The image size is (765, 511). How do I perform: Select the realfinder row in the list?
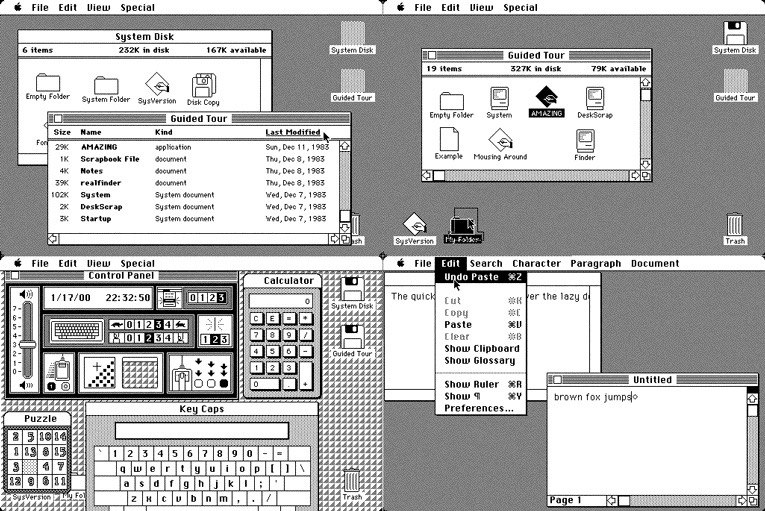(x=194, y=183)
